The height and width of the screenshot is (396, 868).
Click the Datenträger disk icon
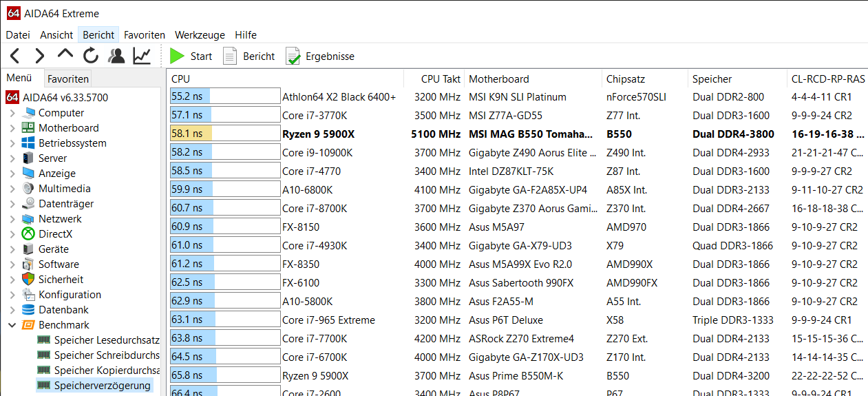click(28, 204)
